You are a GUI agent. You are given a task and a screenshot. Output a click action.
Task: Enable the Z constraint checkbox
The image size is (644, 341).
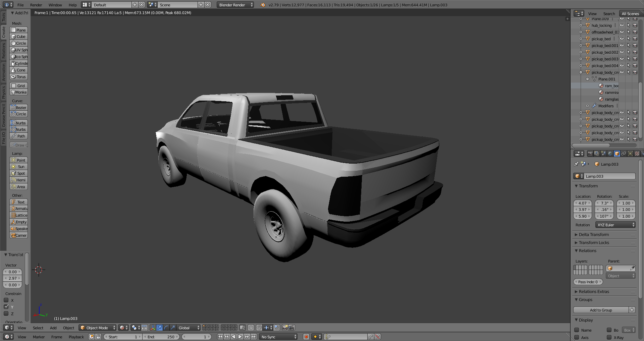pyautogui.click(x=6, y=314)
